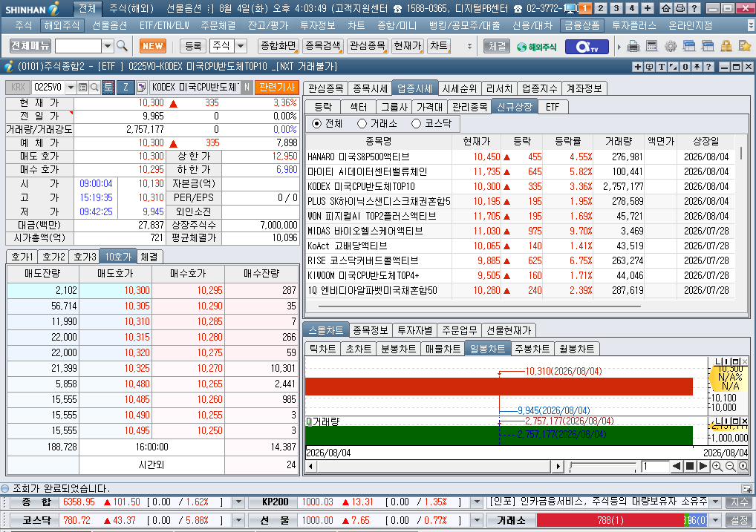756x532 pixels.
Task: Expand the 선물 ticker dropdown arrow
Action: pos(476,520)
